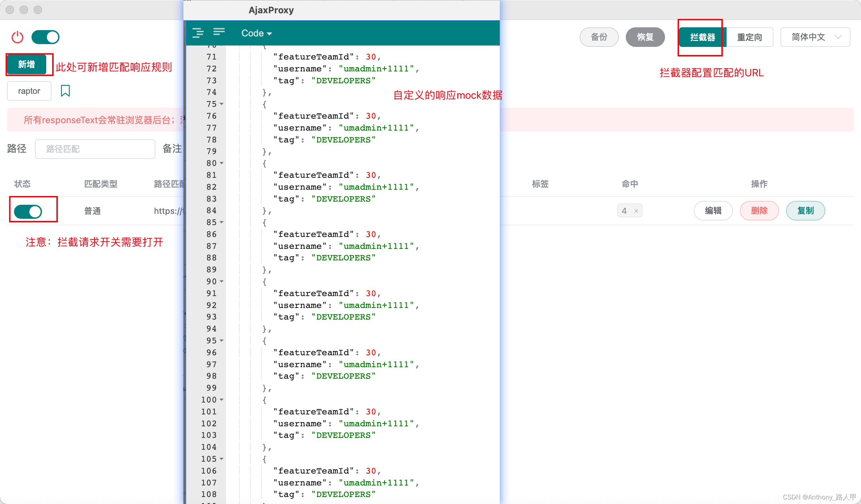Open the 简体中文 language dropdown
Viewport: 861px width, 504px height.
pos(815,37)
